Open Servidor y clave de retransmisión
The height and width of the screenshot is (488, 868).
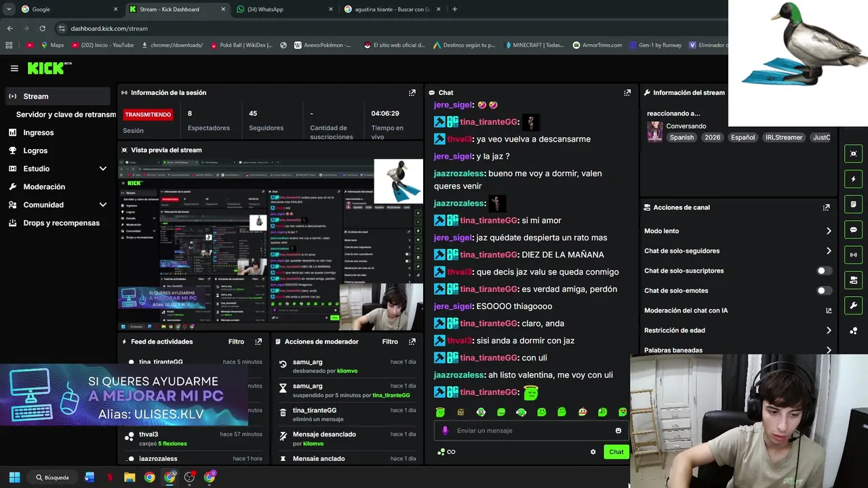66,115
